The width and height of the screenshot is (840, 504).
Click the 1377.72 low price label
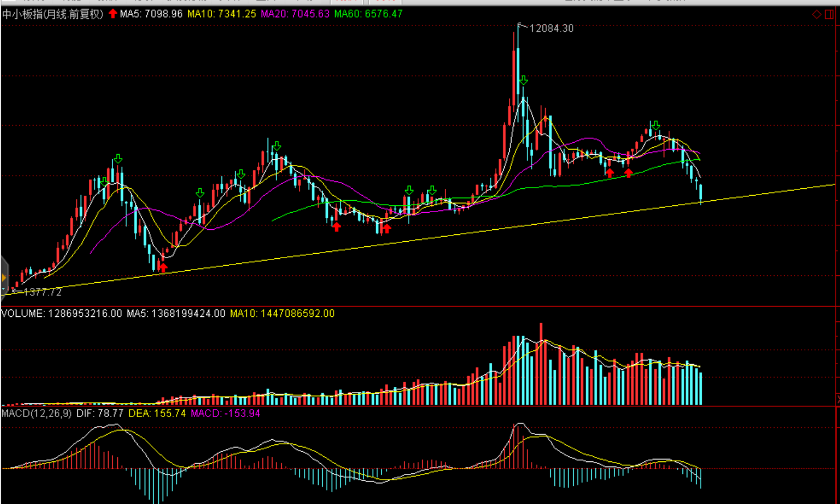pyautogui.click(x=42, y=292)
